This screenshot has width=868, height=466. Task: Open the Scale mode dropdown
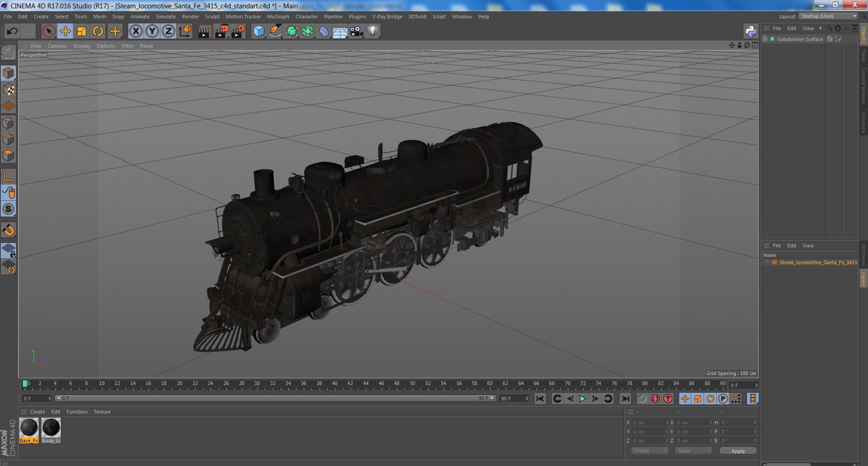(693, 451)
